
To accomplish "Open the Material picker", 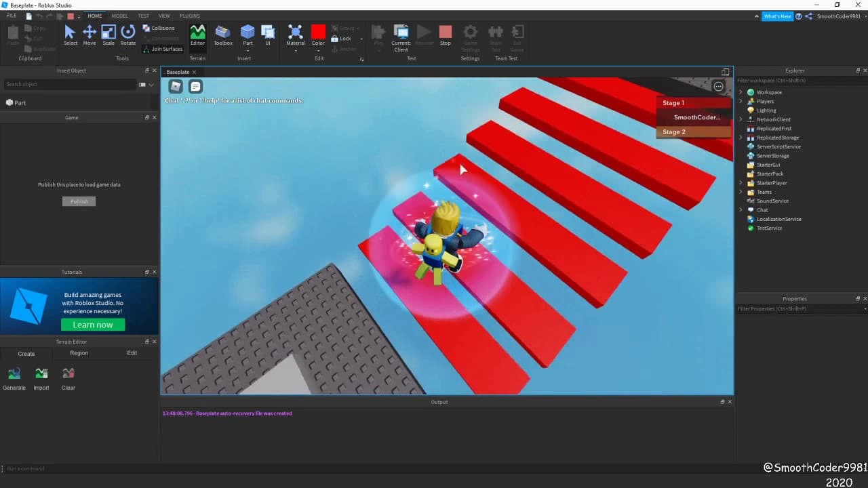I will point(295,35).
